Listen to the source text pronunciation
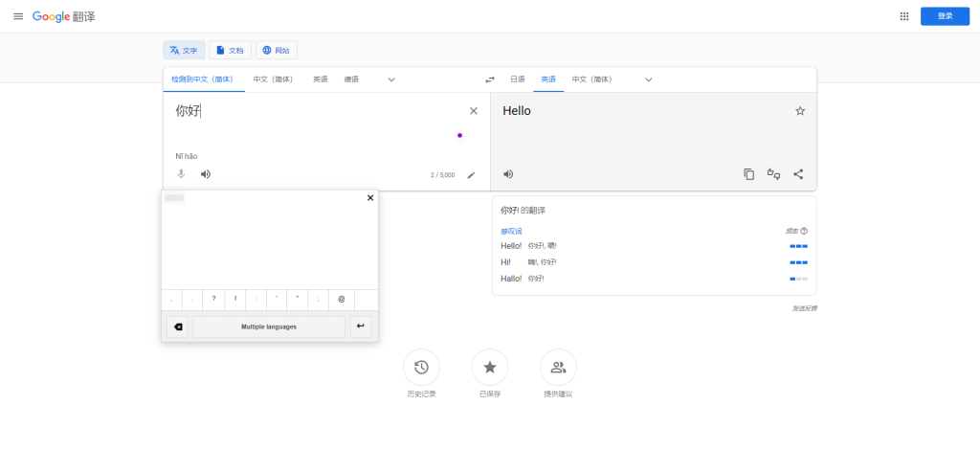This screenshot has width=980, height=450. pos(205,174)
